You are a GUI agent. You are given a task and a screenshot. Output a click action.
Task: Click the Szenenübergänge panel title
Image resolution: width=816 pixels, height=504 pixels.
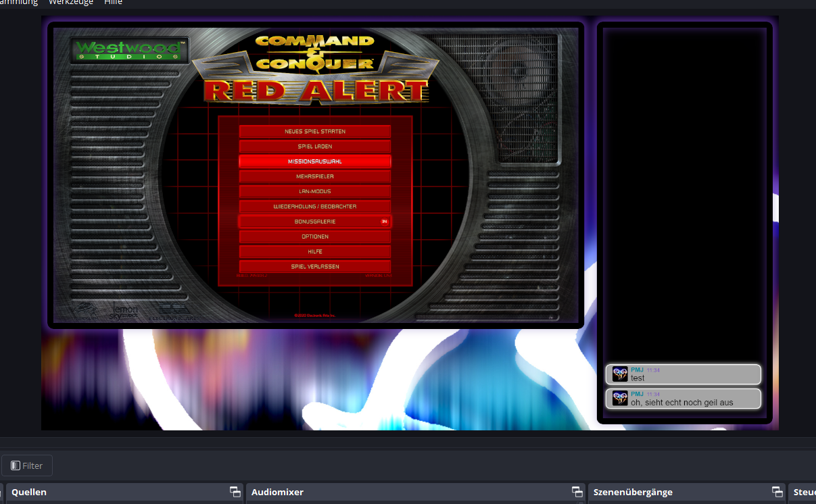[633, 492]
